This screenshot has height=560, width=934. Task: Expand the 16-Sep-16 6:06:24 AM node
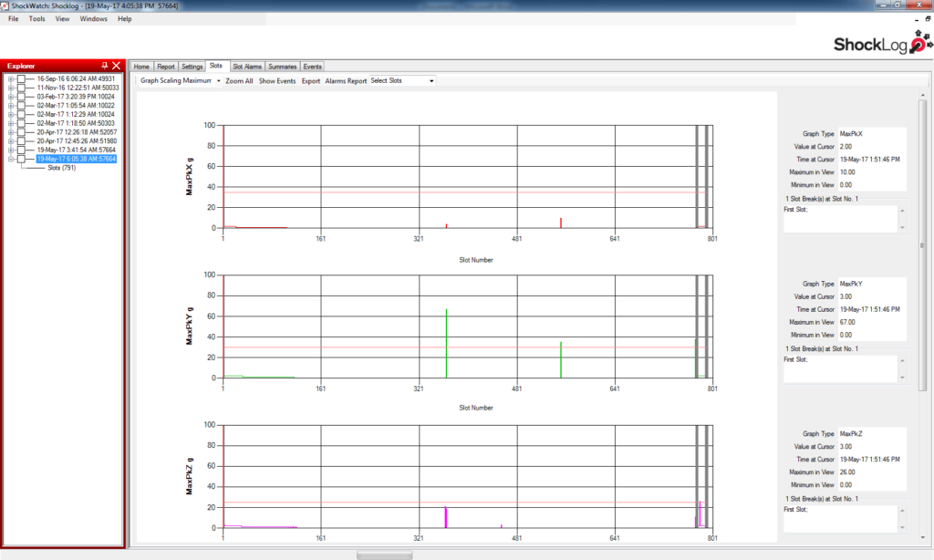[11, 78]
